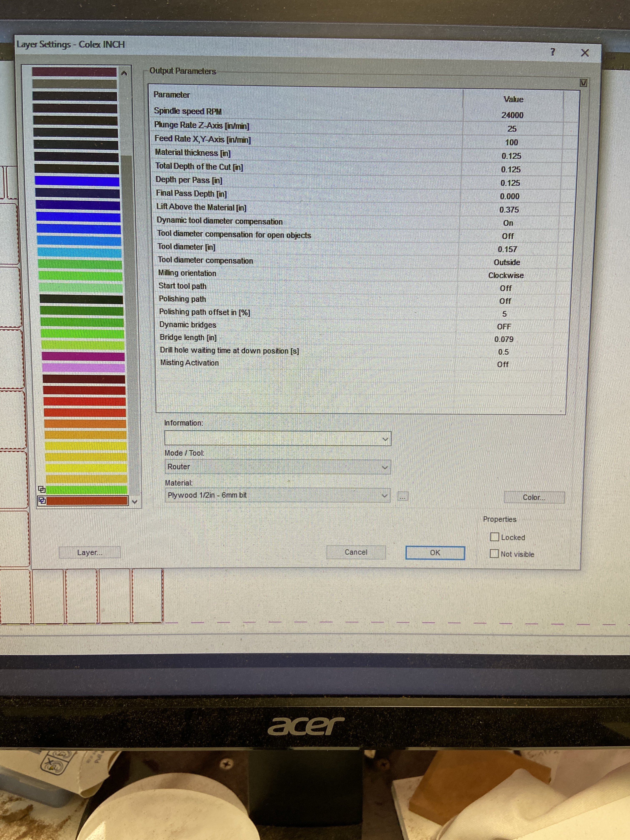Click the question mark help icon
The height and width of the screenshot is (840, 630).
552,52
